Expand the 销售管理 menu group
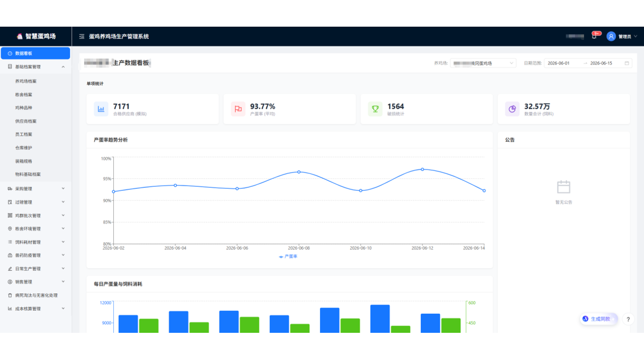This screenshot has height=360, width=644. [x=36, y=282]
